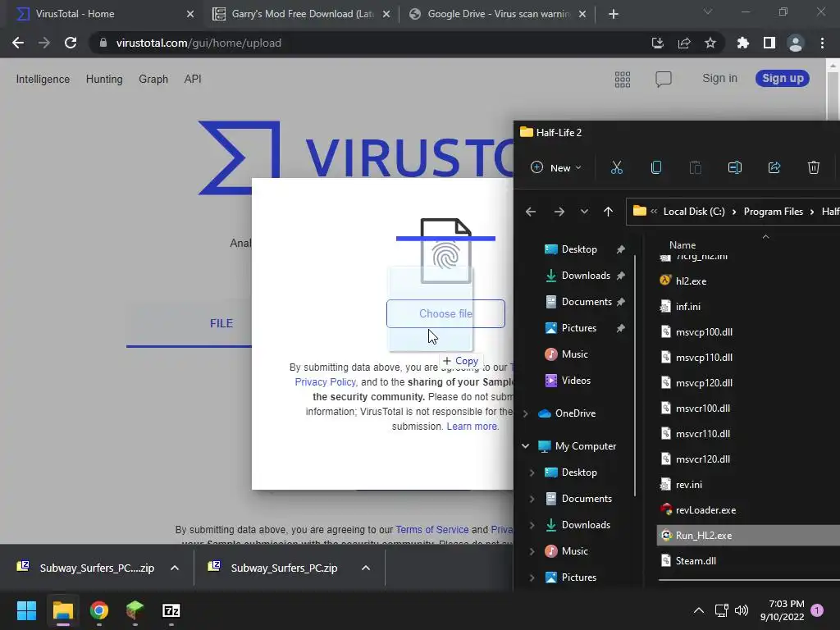Click Sign in link
This screenshot has height=630, width=840.
[x=719, y=78]
